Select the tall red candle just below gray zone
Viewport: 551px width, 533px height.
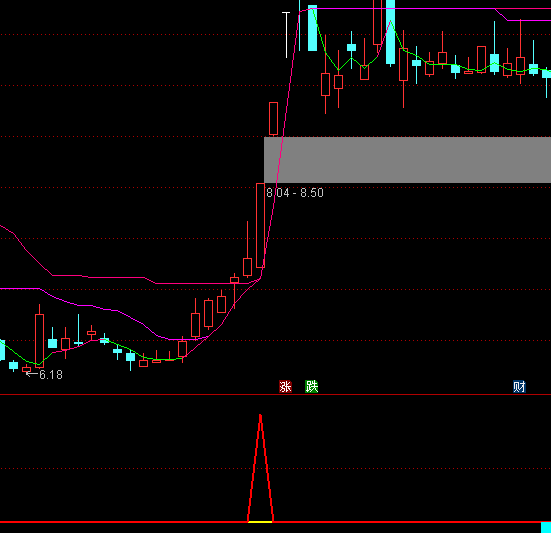(260, 226)
